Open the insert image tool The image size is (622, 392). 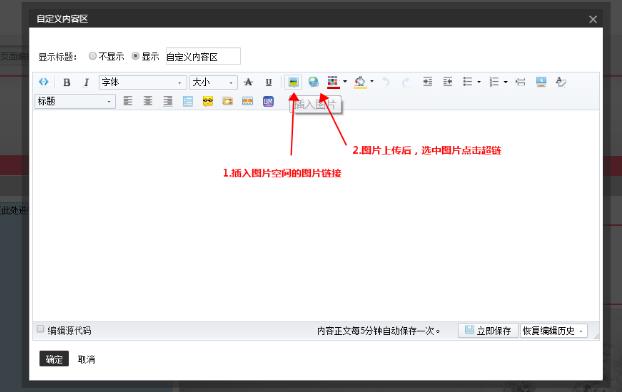click(293, 82)
